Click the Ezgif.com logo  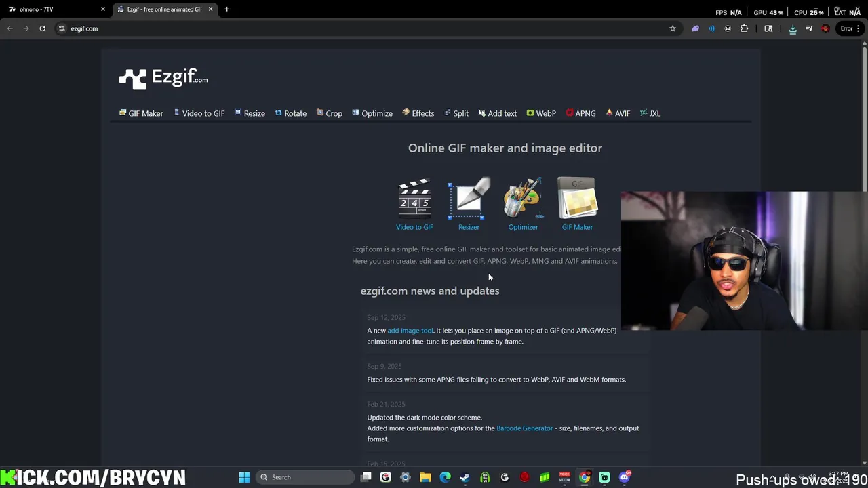pyautogui.click(x=163, y=78)
